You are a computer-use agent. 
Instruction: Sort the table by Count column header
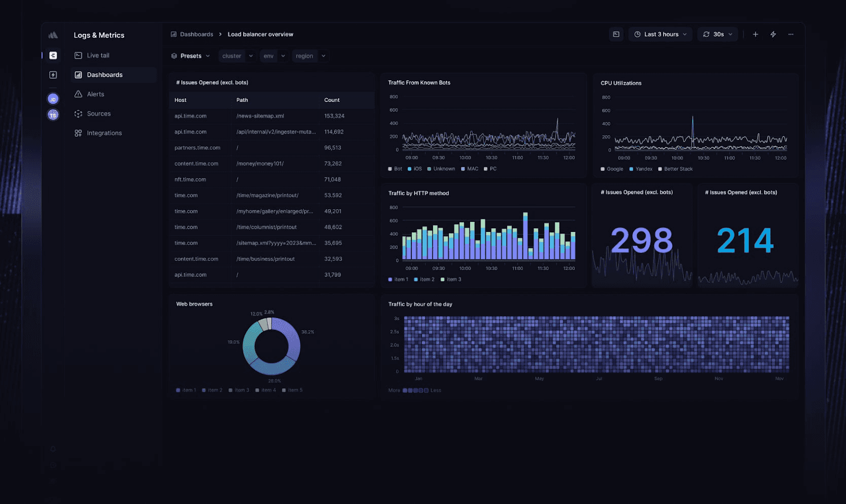point(332,100)
